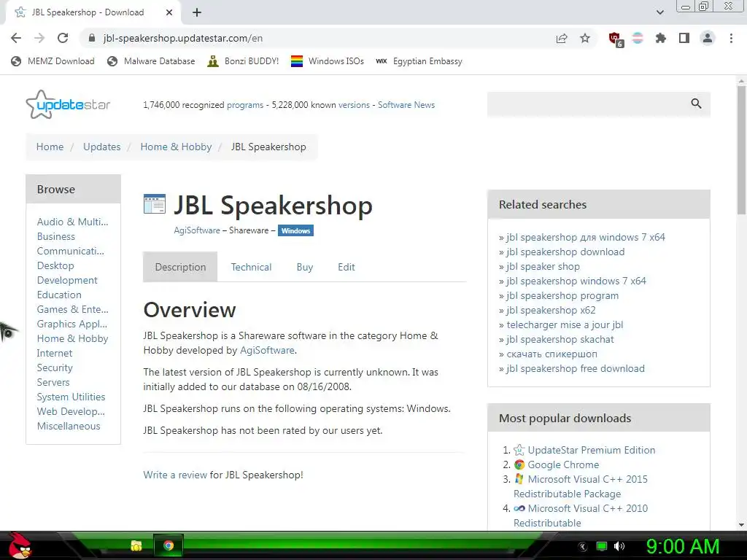Click the search magnifier icon
Viewport: 747px width, 560px height.
(x=696, y=104)
